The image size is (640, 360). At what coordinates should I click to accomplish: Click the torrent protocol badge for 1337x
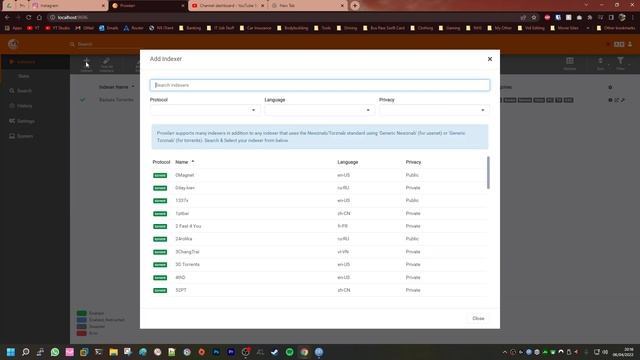160,200
